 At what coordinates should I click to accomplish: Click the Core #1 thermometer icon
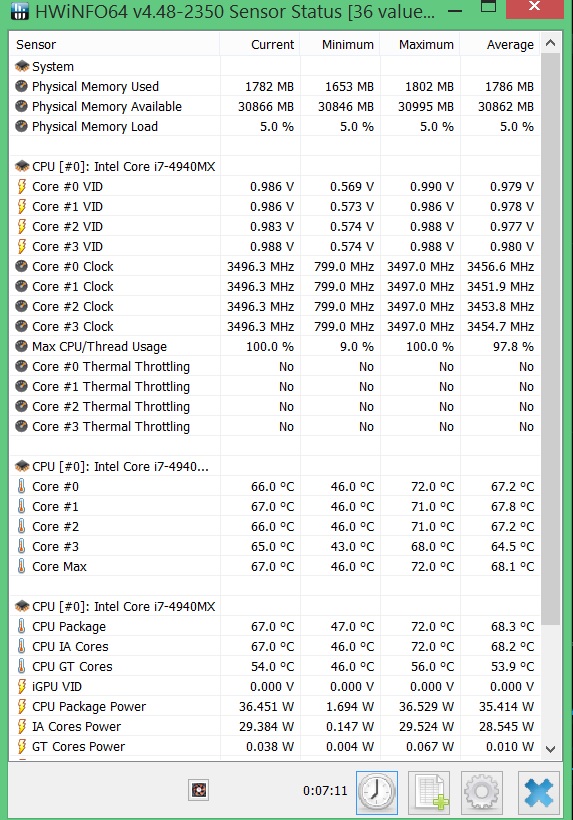point(21,506)
